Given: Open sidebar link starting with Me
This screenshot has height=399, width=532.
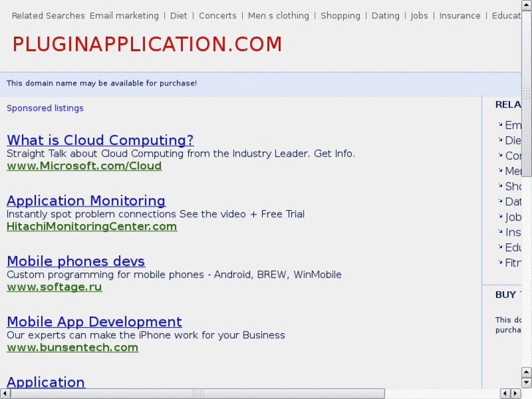Looking at the screenshot, I should [x=513, y=171].
